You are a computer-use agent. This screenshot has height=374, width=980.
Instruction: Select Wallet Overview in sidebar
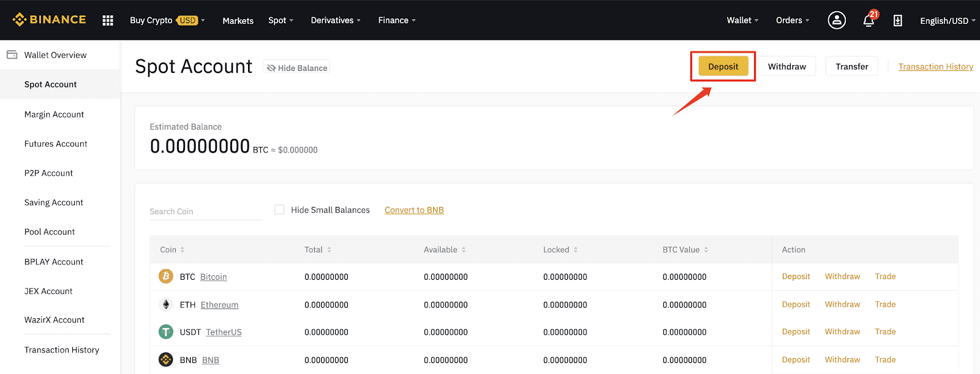coord(60,54)
